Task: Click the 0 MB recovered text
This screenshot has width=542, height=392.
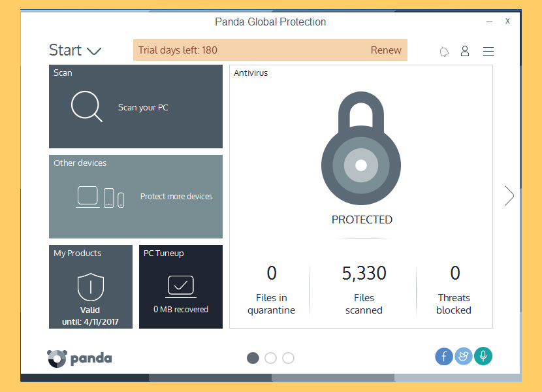Action: click(x=181, y=309)
